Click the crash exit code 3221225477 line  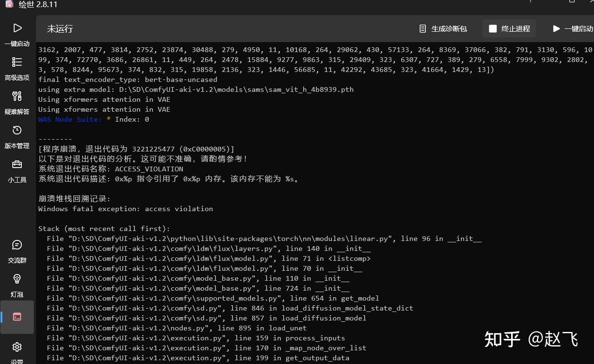coord(136,149)
